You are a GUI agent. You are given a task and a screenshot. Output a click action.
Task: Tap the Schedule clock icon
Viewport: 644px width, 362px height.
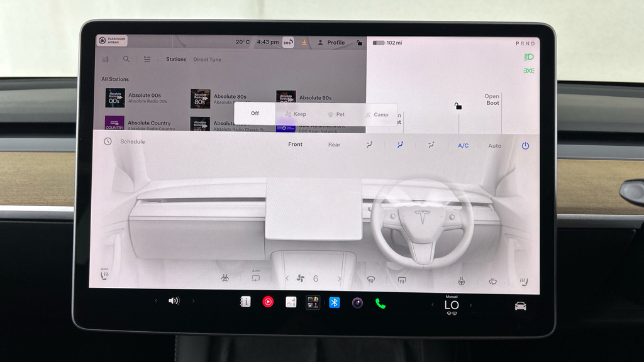pos(108,141)
